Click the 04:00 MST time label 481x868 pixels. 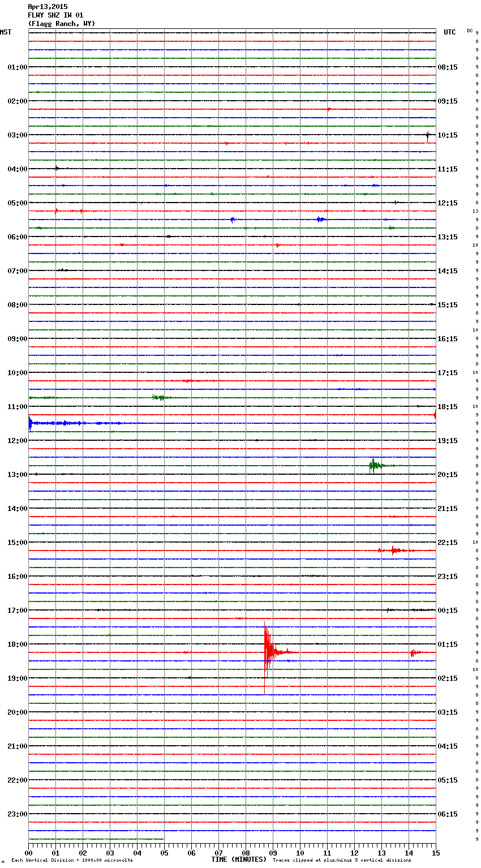pos(17,169)
